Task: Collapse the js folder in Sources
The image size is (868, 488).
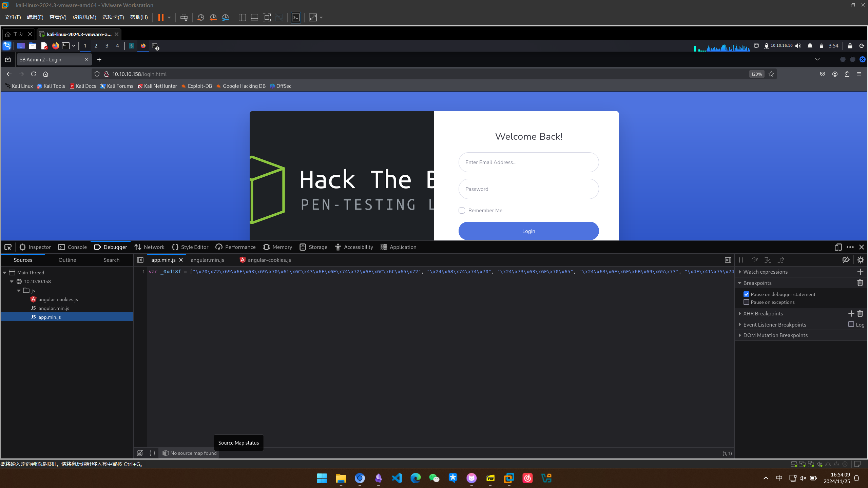Action: pyautogui.click(x=19, y=291)
